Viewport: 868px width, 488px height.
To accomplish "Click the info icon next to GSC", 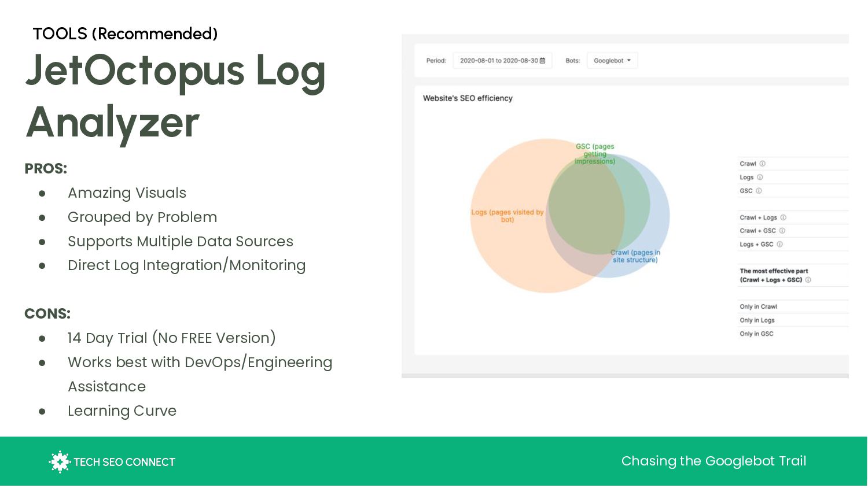I will (x=759, y=191).
